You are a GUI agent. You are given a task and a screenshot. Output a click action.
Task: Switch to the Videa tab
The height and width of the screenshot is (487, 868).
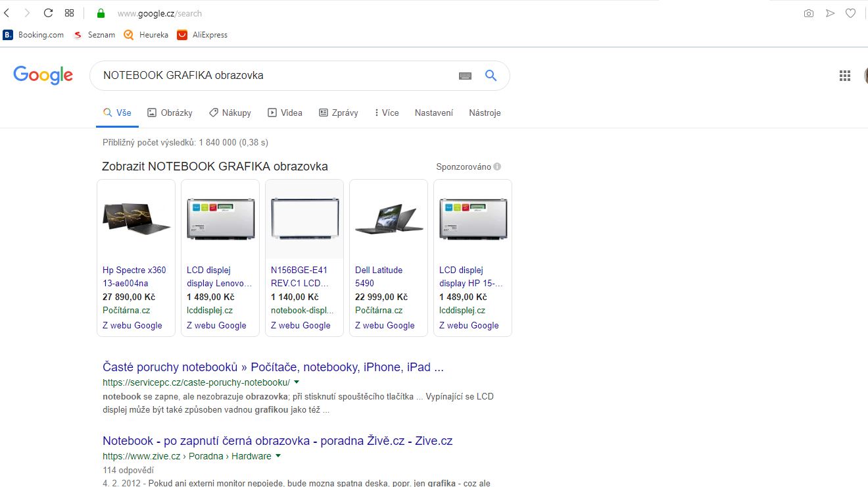coord(285,113)
